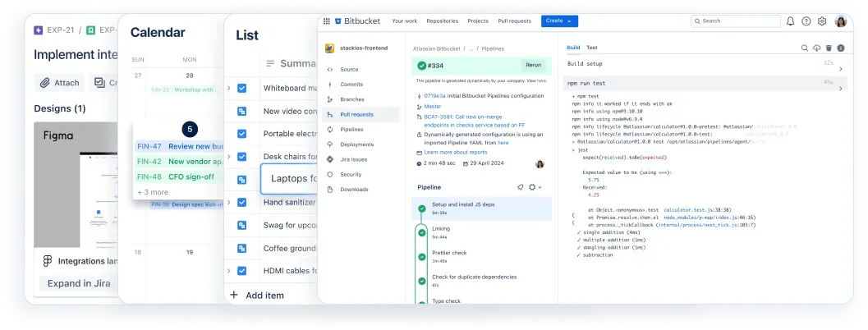This screenshot has width=868, height=330.
Task: Click the Rerun button for pipeline #334
Action: click(x=534, y=66)
